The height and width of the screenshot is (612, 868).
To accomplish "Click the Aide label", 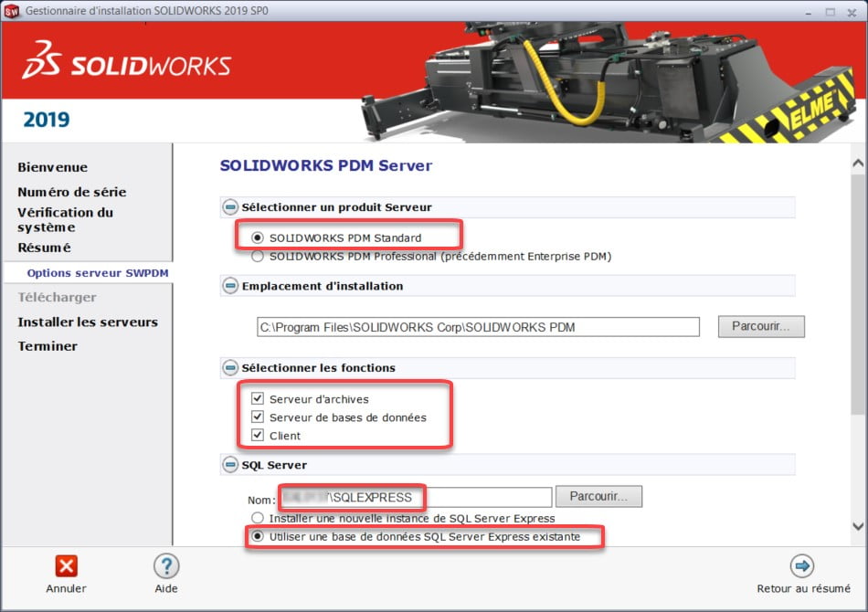I will 166,589.
